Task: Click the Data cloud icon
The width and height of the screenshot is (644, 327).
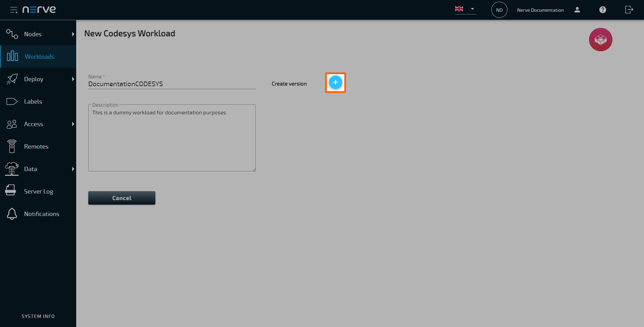Action: pos(12,169)
